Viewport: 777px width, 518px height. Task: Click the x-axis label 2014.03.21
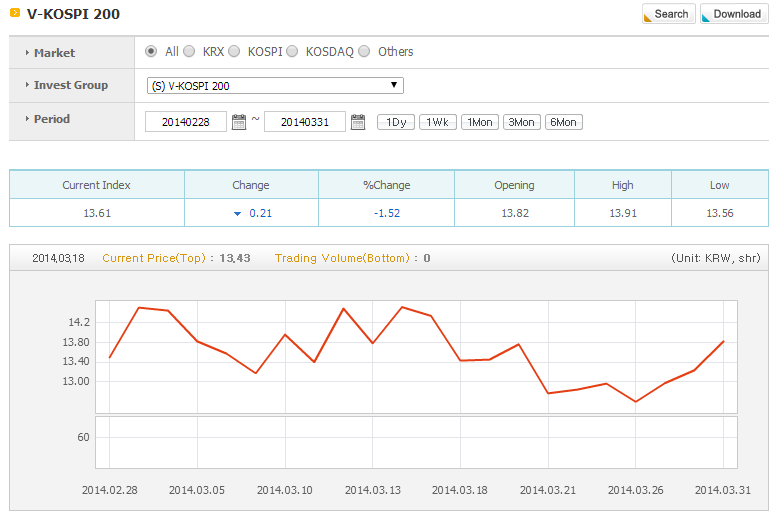pos(548,490)
